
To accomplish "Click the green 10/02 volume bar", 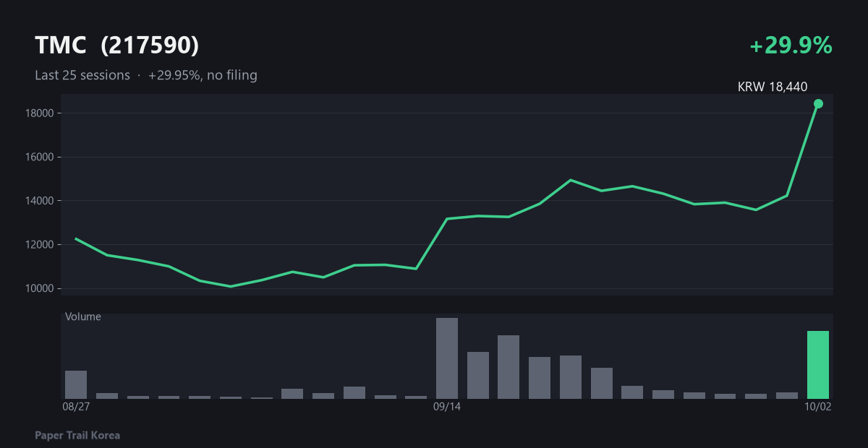I will click(818, 365).
